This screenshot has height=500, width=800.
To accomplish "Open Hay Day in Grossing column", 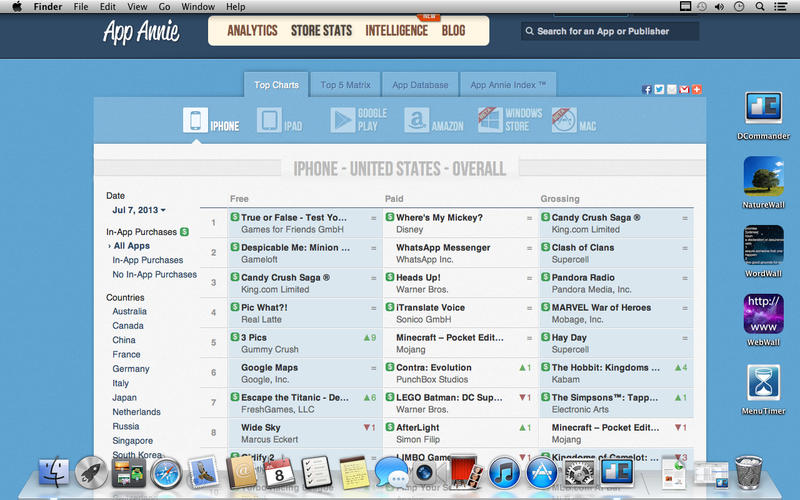I will (x=569, y=338).
